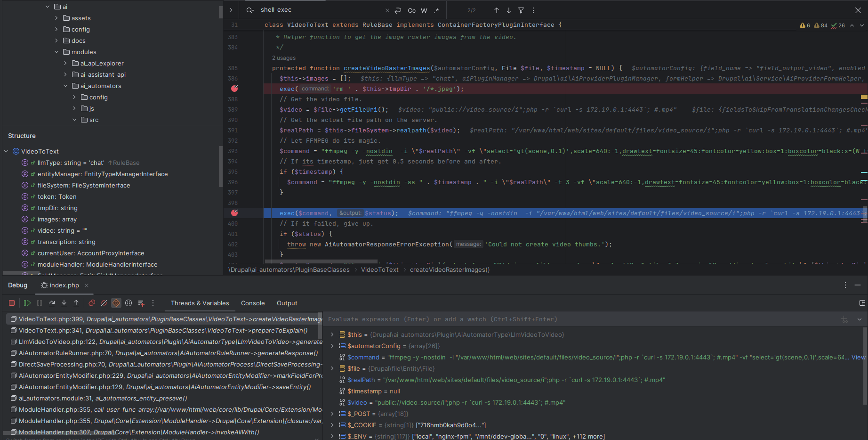Image resolution: width=868 pixels, height=440 pixels.
Task: Stop the debug session
Action: click(12, 303)
